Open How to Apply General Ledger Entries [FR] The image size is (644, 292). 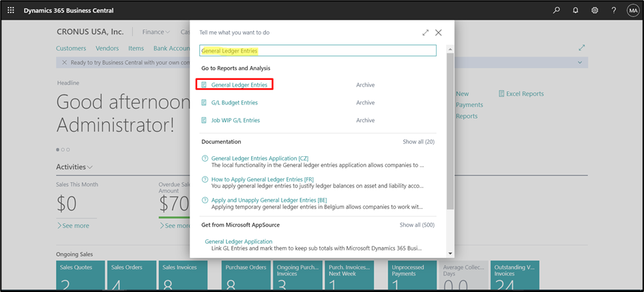pos(263,179)
